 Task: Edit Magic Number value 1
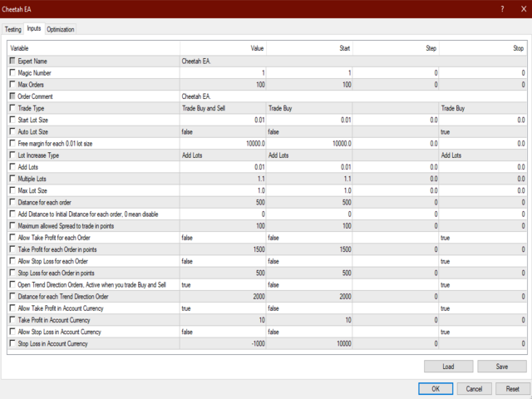click(x=223, y=73)
